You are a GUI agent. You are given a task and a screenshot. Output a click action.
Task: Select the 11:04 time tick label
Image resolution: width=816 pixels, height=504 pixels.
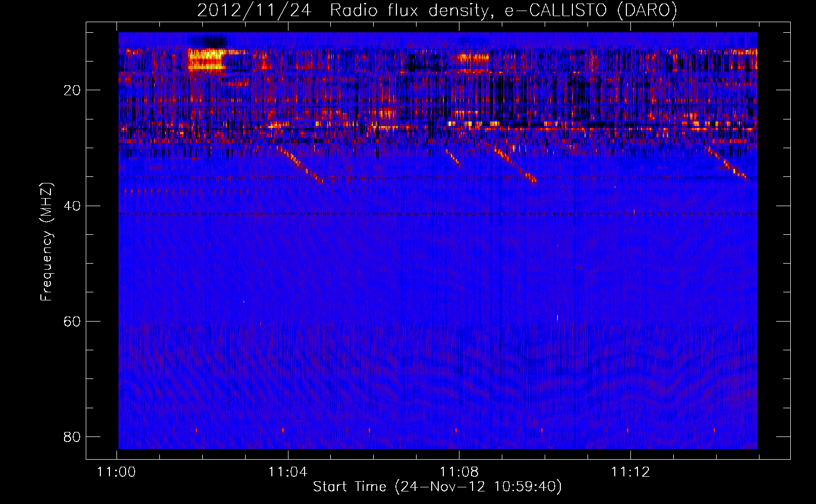coord(288,472)
